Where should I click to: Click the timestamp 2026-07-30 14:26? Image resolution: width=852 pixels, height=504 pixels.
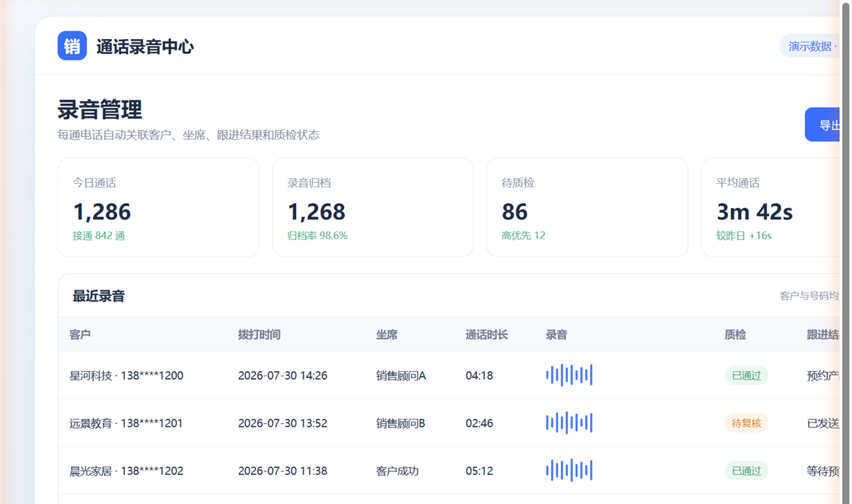click(283, 376)
